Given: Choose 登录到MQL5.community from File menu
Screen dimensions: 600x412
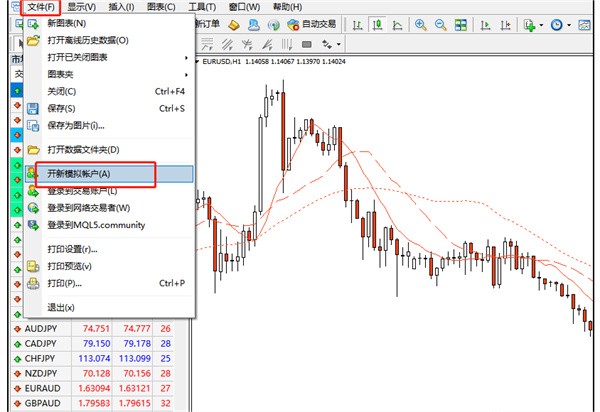Looking at the screenshot, I should pos(95,225).
